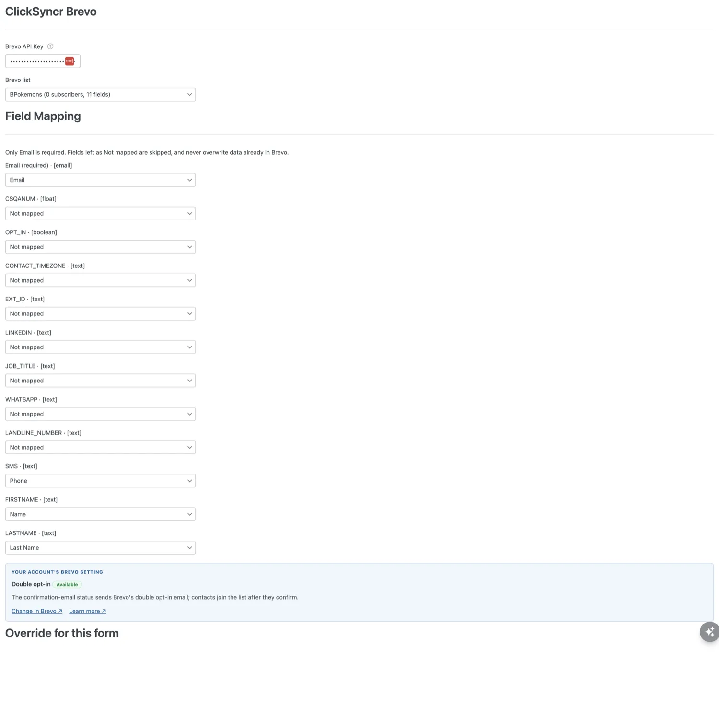Click the Brevo API Key label
719x728 pixels.
[24, 46]
